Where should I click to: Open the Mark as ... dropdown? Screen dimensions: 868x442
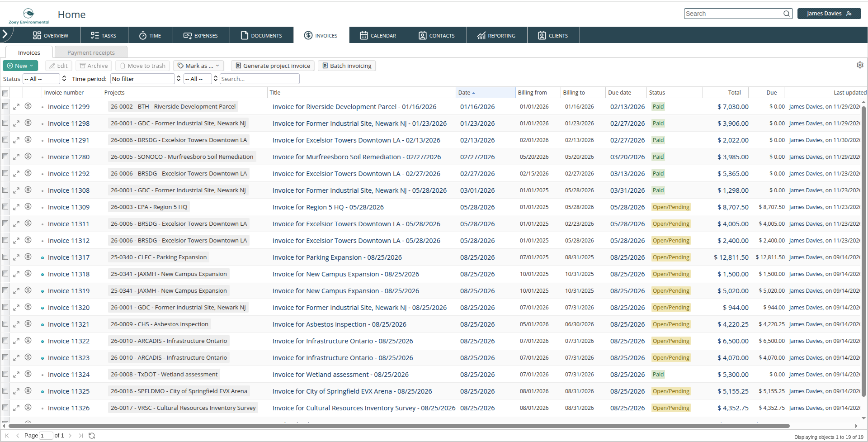click(199, 66)
